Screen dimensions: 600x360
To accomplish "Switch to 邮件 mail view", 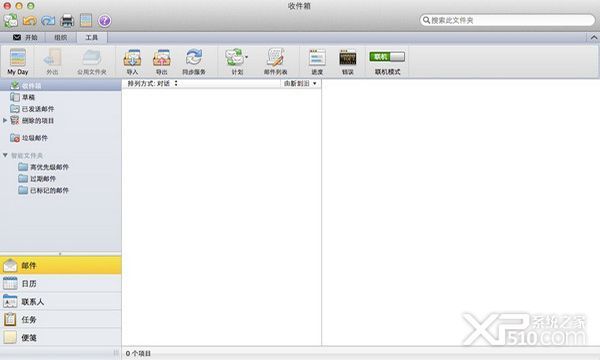I will click(x=60, y=265).
